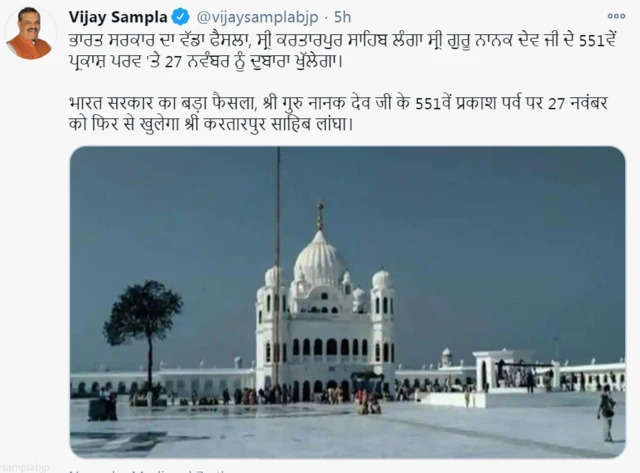
Task: Click the entrance gate structure in photo
Action: pyautogui.click(x=493, y=371)
